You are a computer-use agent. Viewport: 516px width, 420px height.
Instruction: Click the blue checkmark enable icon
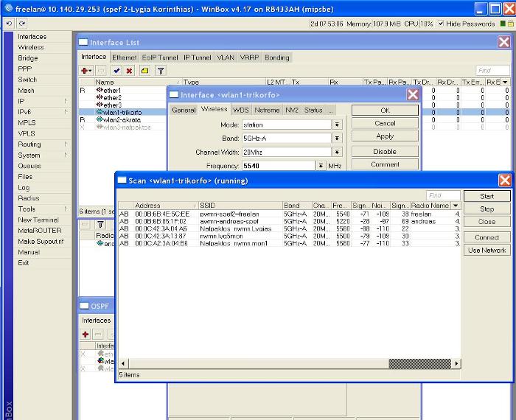[116, 71]
